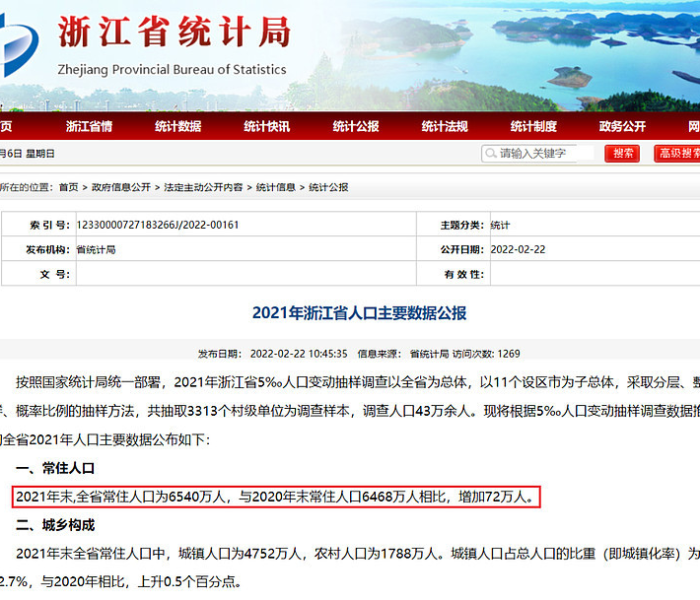
Task: Go to 统计快讯 in the navigation bar
Action: tap(267, 126)
